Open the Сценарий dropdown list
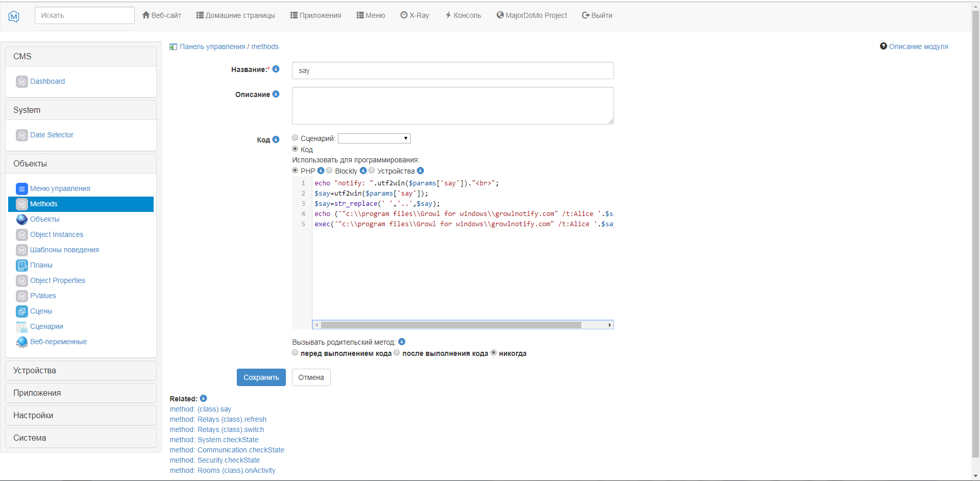Image resolution: width=980 pixels, height=481 pixels. click(x=374, y=138)
